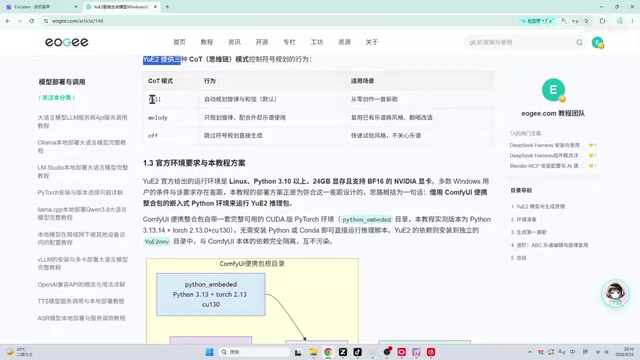Open the 教程 navigation item

(x=207, y=42)
